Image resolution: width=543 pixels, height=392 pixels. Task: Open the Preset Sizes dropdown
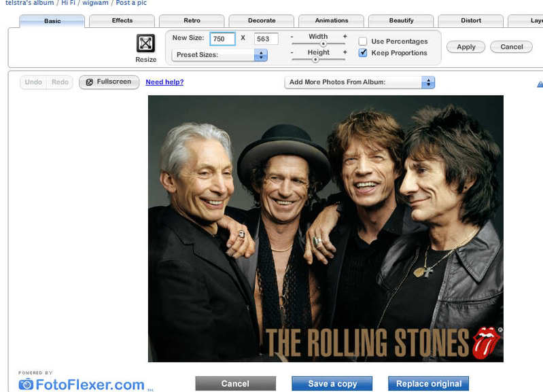tap(220, 55)
